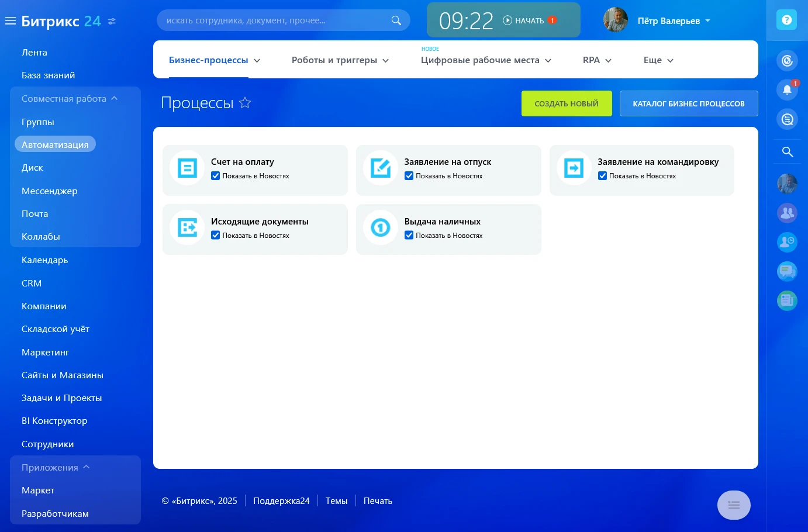Click the Выдача наличных process icon
Image resolution: width=808 pixels, height=532 pixels.
[x=380, y=228]
